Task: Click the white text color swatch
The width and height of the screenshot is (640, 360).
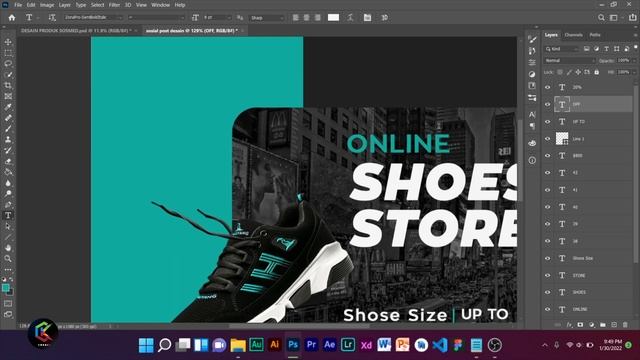Action: tap(333, 18)
